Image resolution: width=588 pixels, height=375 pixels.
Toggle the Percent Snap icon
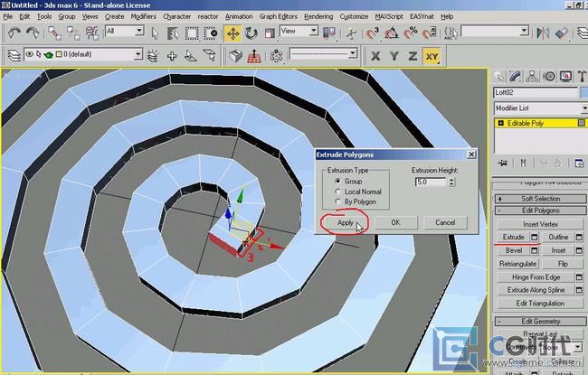tap(411, 33)
